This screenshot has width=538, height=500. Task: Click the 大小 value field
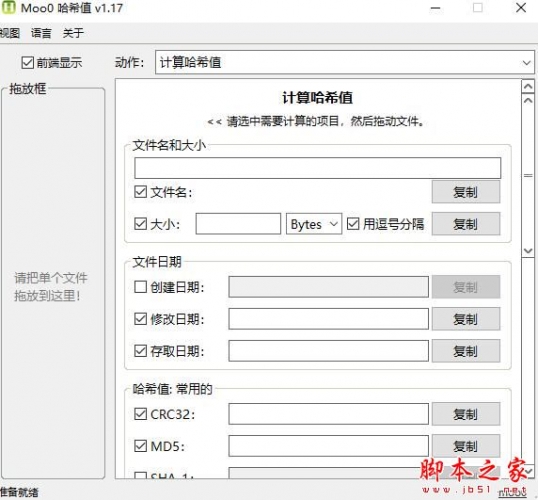coord(238,224)
